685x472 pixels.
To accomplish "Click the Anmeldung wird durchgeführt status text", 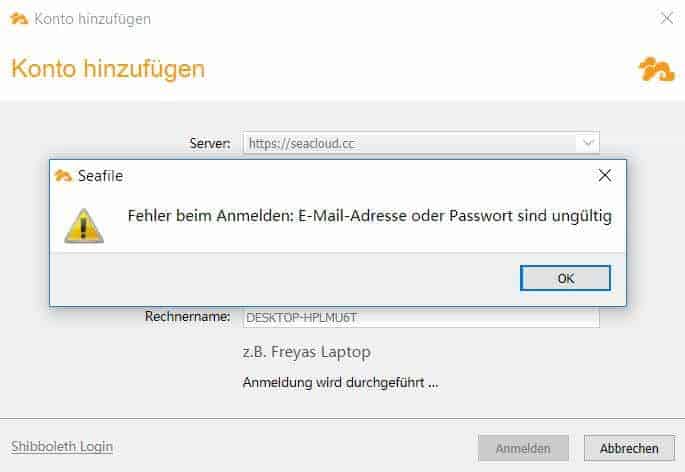I will (340, 383).
